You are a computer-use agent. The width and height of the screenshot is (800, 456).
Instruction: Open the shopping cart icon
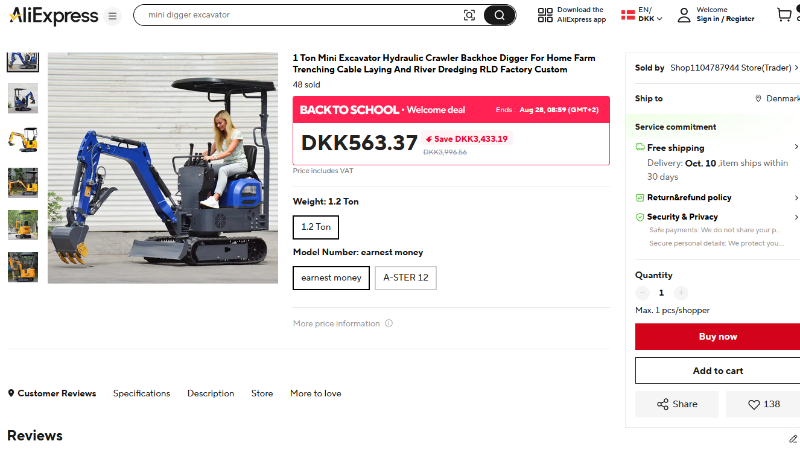784,15
